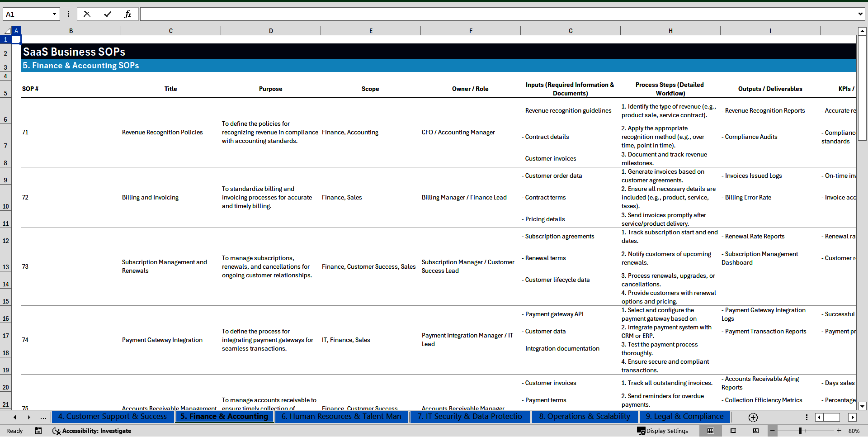Expand the formula bar with chevron
868x437 pixels.
point(860,14)
